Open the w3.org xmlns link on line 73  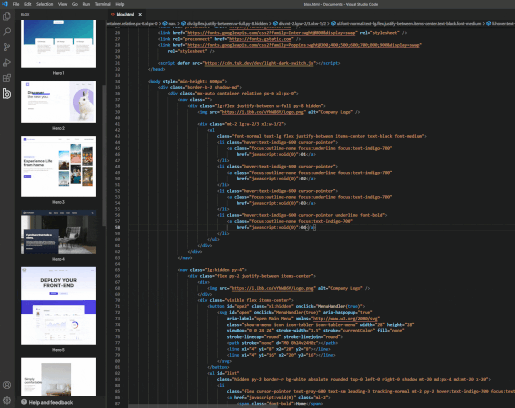(x=346, y=318)
